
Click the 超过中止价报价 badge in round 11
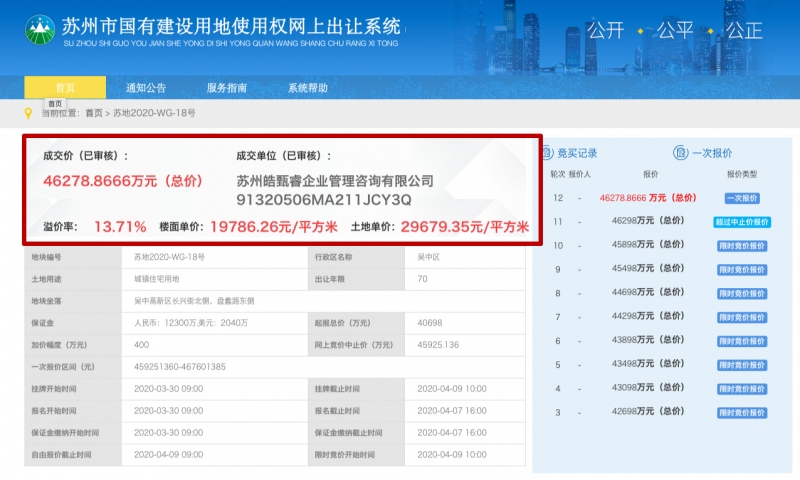(x=742, y=221)
